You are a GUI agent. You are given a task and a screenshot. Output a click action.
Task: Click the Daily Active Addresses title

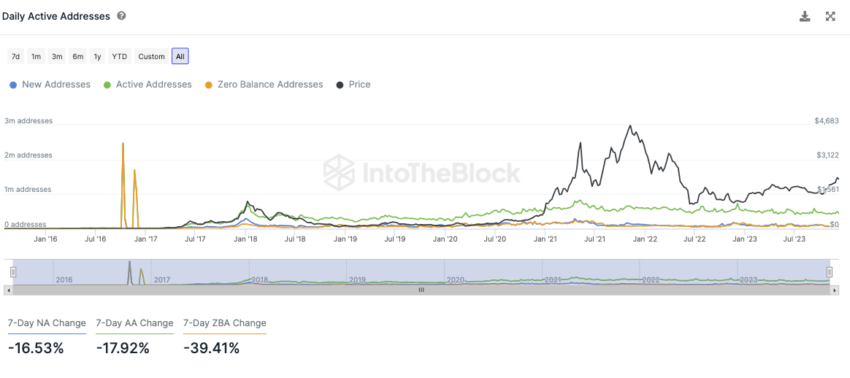(56, 16)
